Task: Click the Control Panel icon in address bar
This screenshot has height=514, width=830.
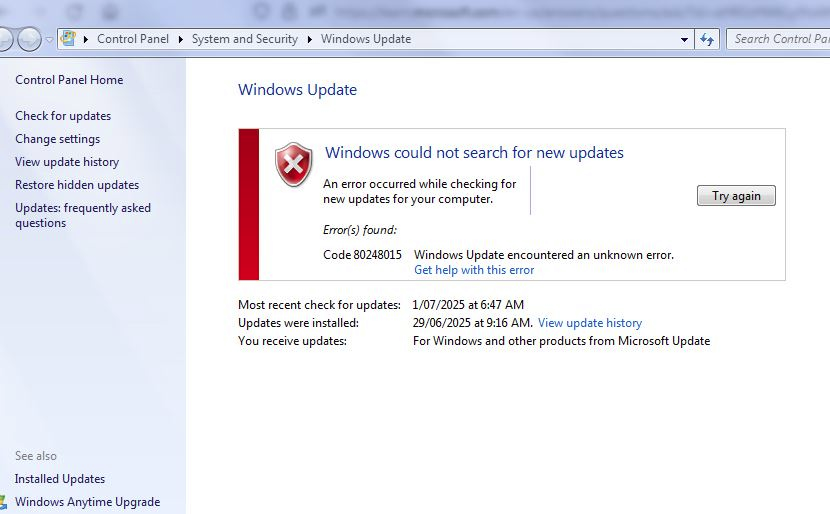Action: 68,39
